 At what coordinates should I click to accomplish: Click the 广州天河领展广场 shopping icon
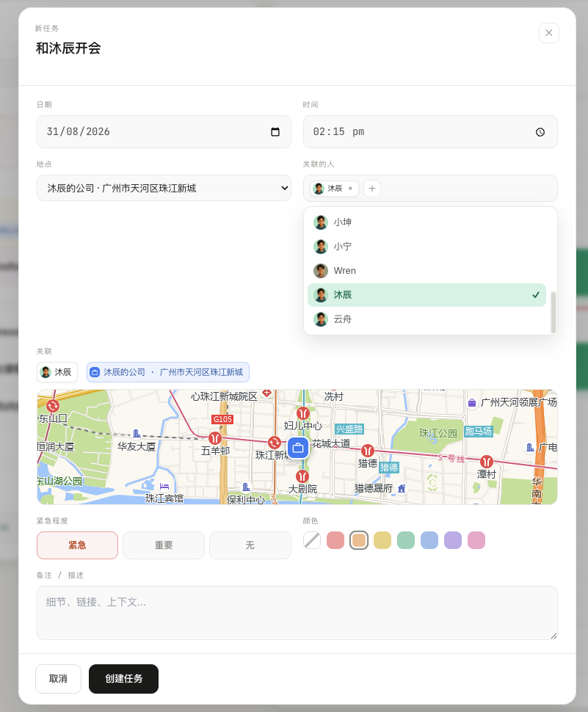click(x=472, y=402)
